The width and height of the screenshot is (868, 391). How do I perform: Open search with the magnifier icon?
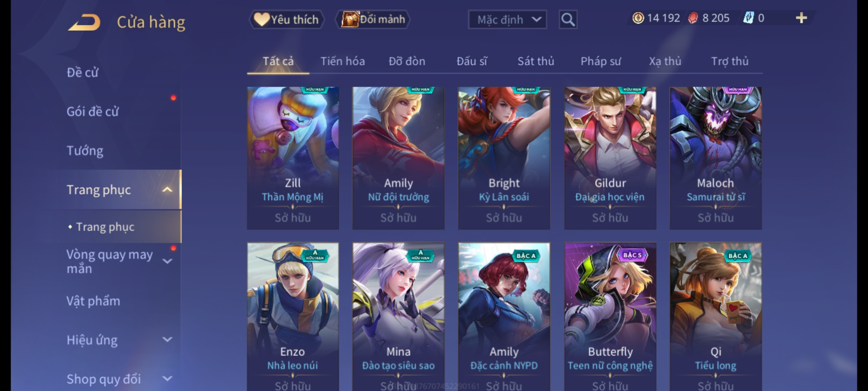click(x=568, y=20)
